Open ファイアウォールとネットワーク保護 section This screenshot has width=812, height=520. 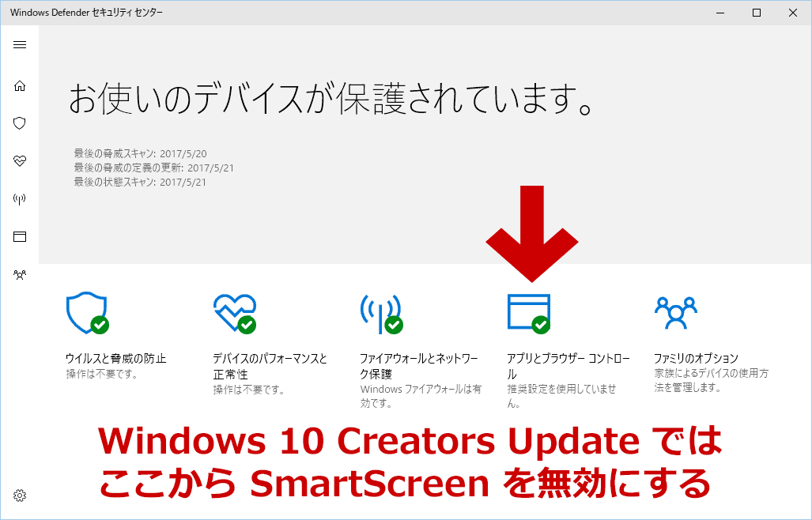419,366
